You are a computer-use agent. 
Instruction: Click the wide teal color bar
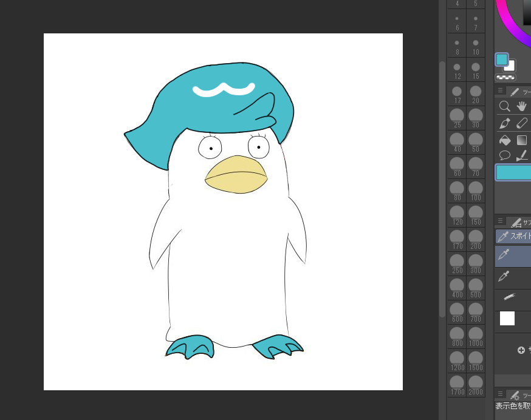[x=513, y=172]
